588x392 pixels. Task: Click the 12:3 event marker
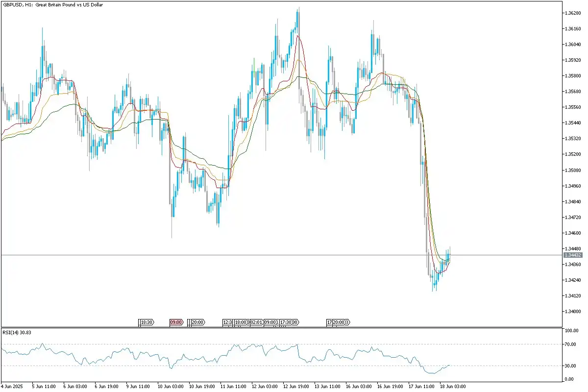click(227, 322)
